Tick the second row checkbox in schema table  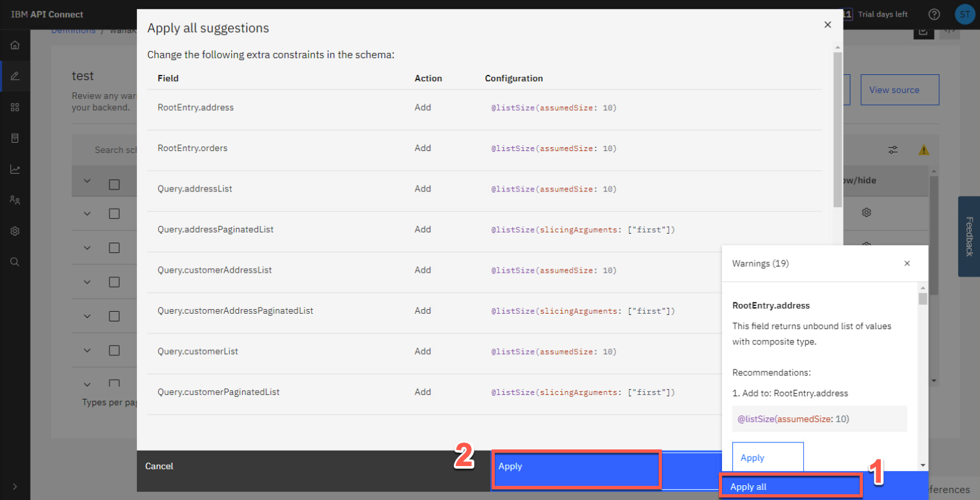point(114,248)
